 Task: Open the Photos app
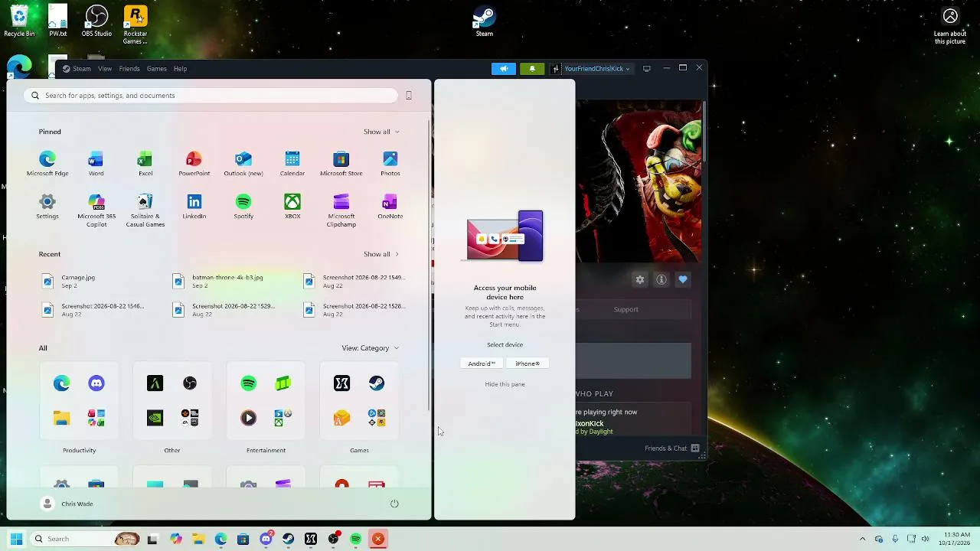tap(390, 164)
